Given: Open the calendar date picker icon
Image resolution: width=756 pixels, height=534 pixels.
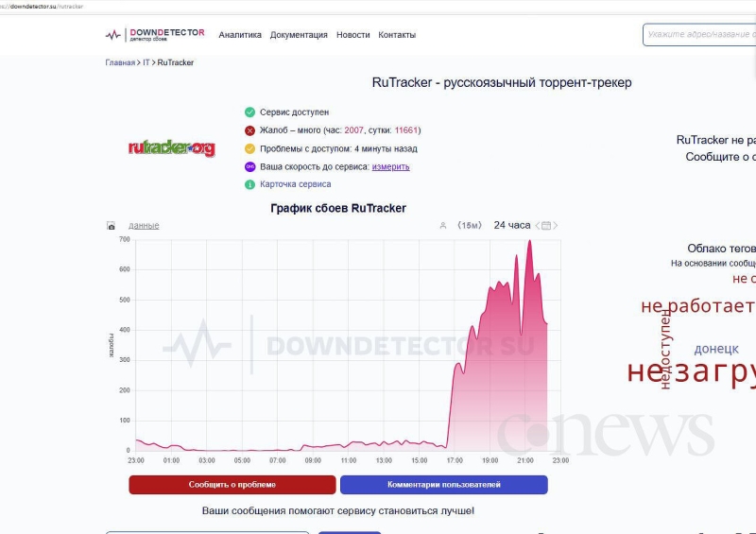Looking at the screenshot, I should [x=546, y=225].
